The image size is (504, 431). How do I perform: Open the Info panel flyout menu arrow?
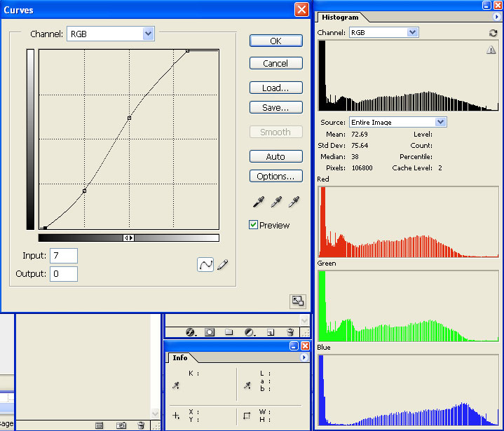click(304, 357)
